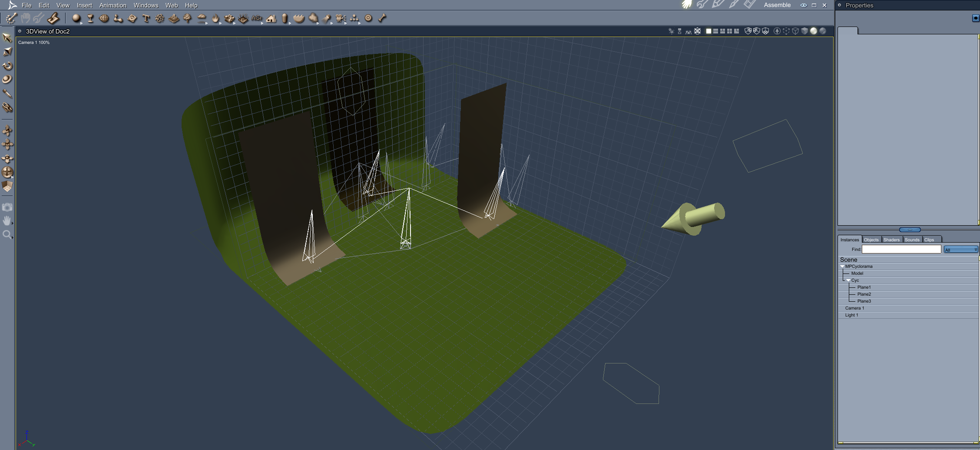Image resolution: width=980 pixels, height=450 pixels.
Task: Open the View menu
Action: point(63,5)
